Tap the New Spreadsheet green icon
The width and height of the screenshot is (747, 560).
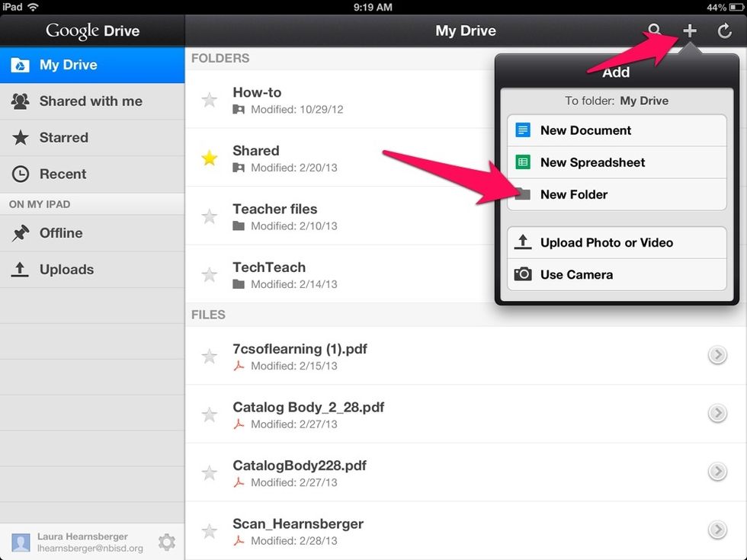coord(523,162)
